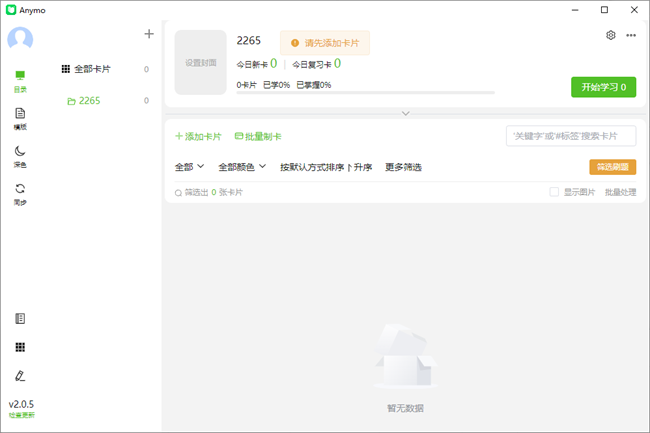This screenshot has height=433, width=650.
Task: Open the 模板 template sidebar icon
Action: [x=20, y=118]
